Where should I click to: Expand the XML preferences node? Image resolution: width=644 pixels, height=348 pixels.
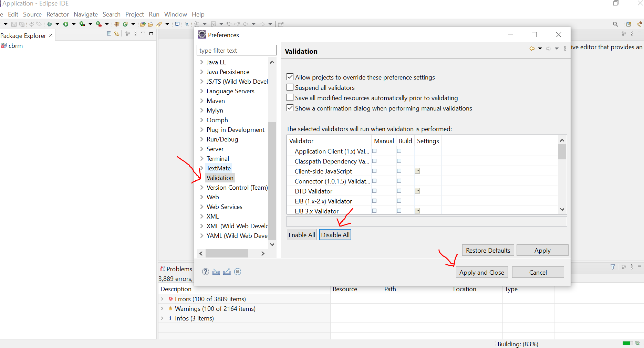click(202, 217)
